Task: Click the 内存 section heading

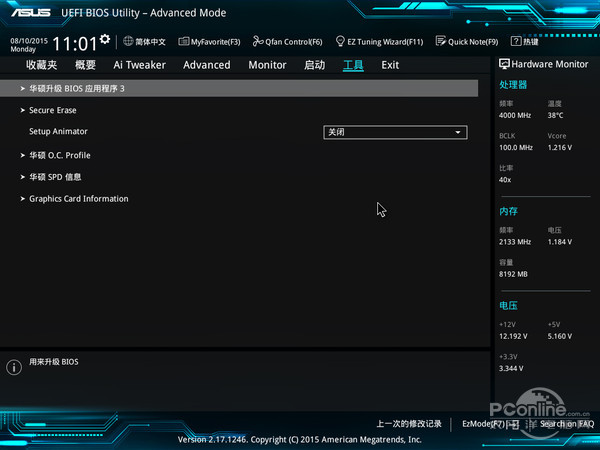Action: (x=508, y=211)
